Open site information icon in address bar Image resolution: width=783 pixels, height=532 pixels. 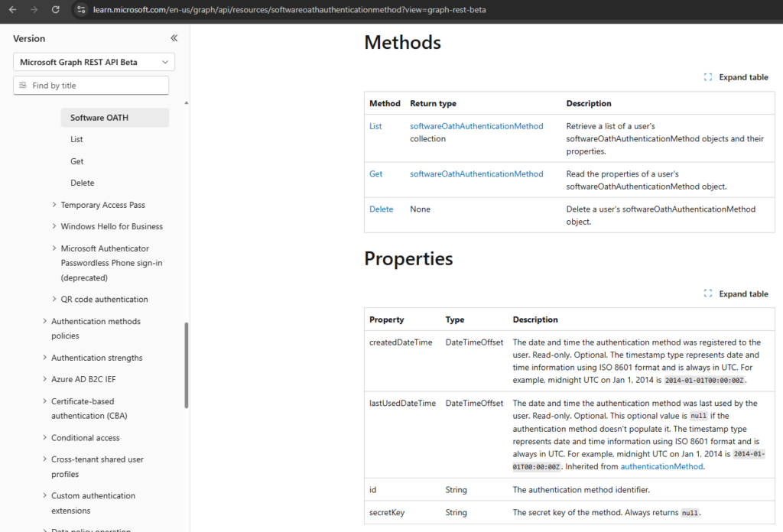click(x=81, y=9)
